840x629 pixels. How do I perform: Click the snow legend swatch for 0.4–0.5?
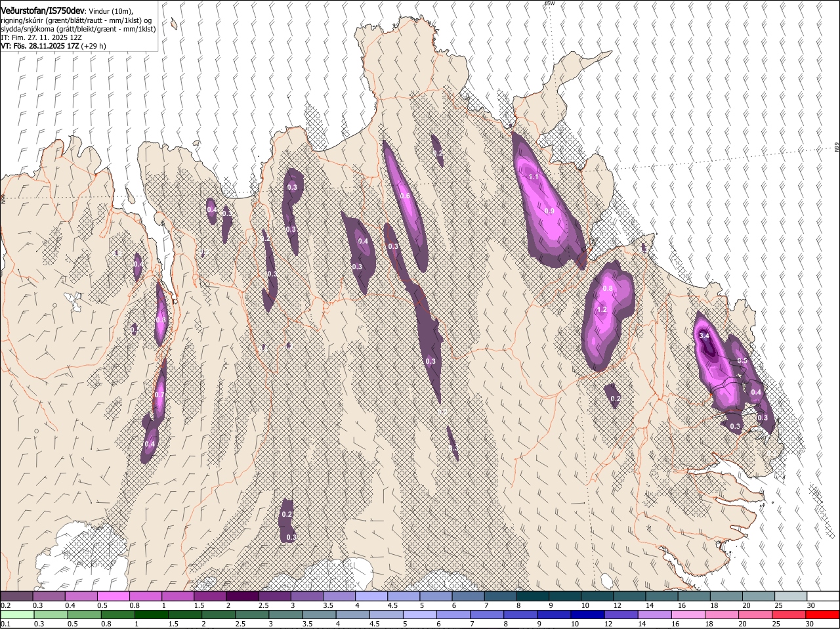click(x=81, y=596)
